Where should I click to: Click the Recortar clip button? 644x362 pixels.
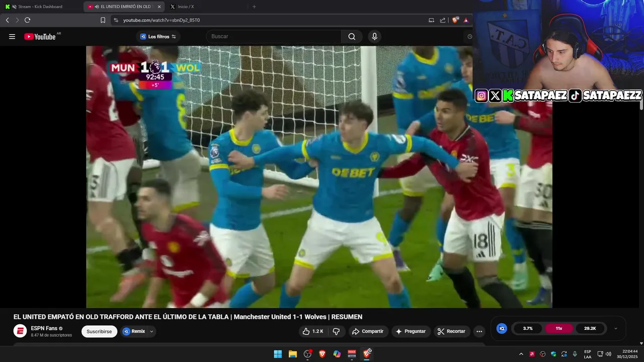[x=452, y=331]
